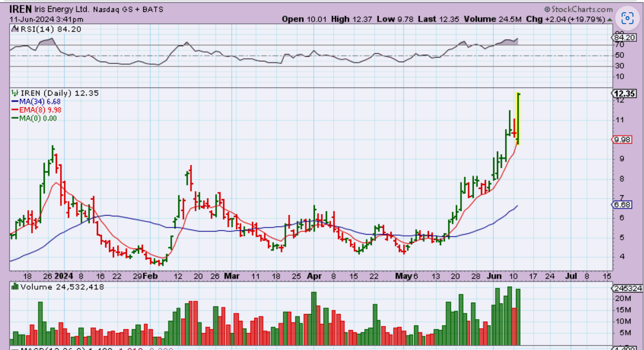Click the Last 12.35 quote value
This screenshot has width=644, height=350.
coord(439,19)
